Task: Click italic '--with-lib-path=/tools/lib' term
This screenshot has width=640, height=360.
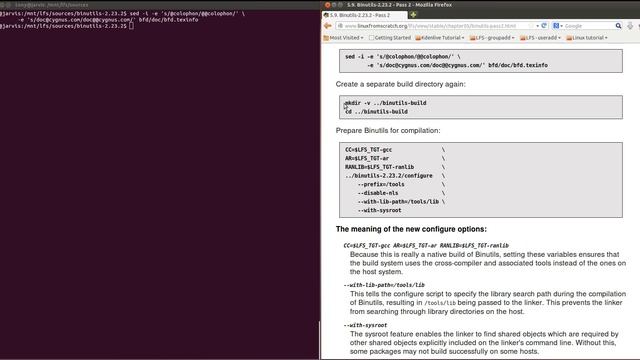Action: tap(384, 285)
